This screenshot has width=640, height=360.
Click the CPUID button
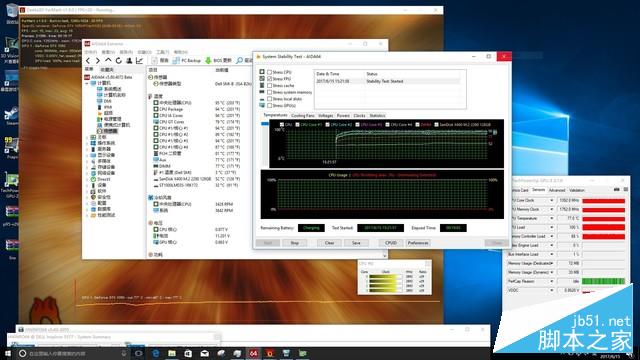pyautogui.click(x=391, y=243)
